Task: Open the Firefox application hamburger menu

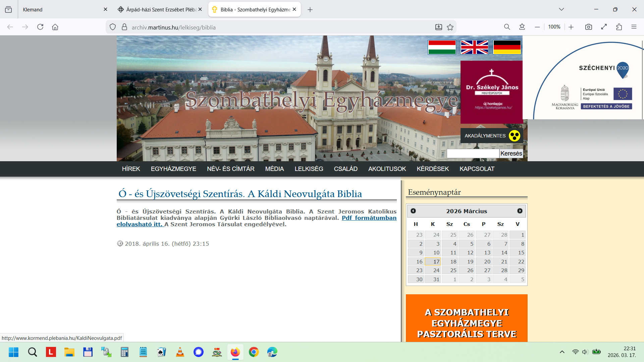Action: coord(634,27)
